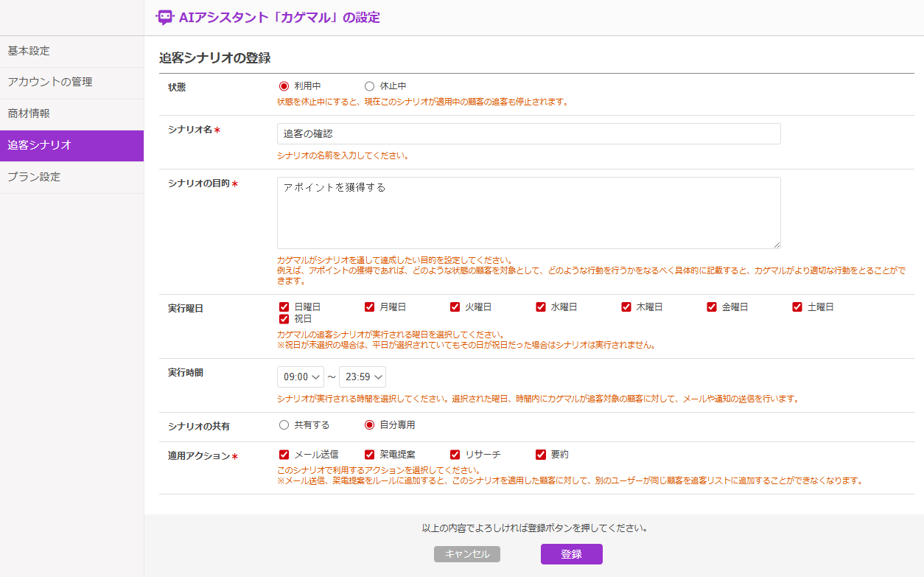Open the 23:59 end time dropdown
924x577 pixels.
pyautogui.click(x=362, y=377)
